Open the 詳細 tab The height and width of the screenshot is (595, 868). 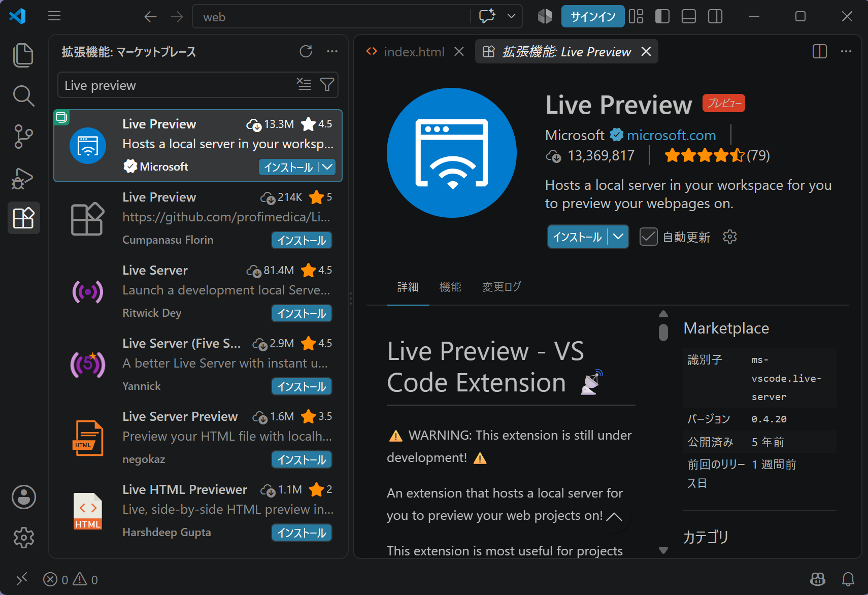coord(408,287)
